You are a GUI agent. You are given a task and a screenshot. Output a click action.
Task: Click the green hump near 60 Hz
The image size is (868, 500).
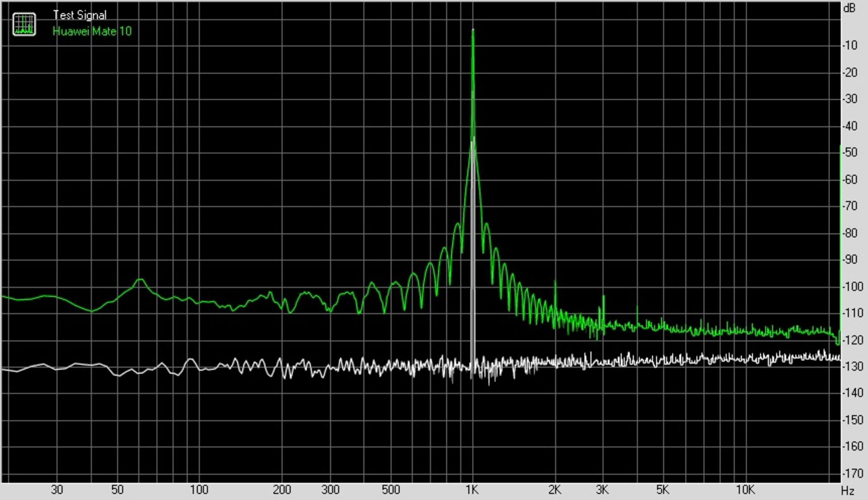click(140, 280)
